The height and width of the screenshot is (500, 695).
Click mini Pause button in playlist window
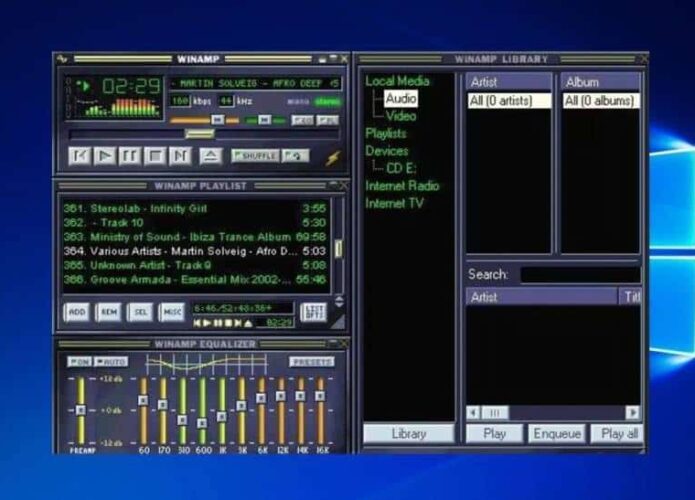coord(218,323)
